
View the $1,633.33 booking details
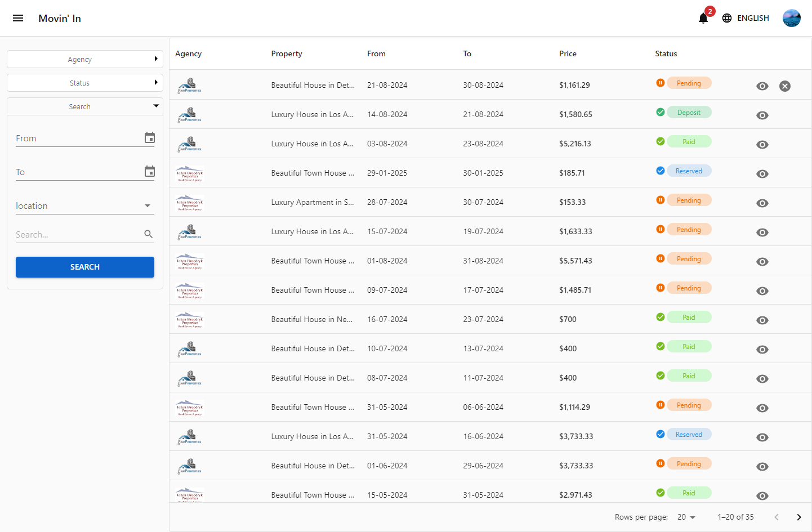762,232
